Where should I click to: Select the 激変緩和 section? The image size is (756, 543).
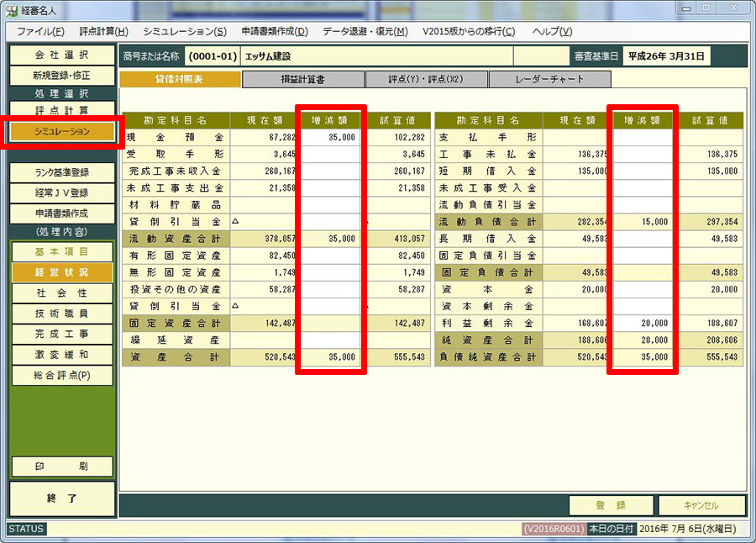click(61, 355)
